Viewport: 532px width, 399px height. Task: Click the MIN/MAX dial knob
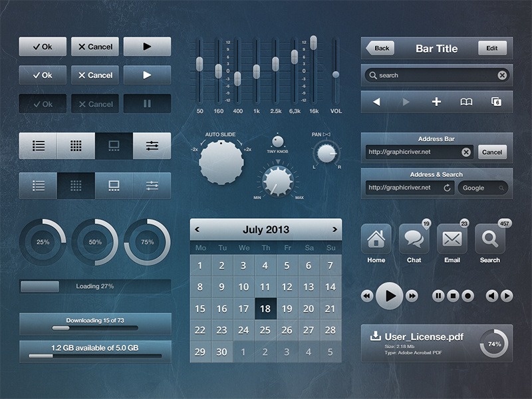[x=278, y=181]
